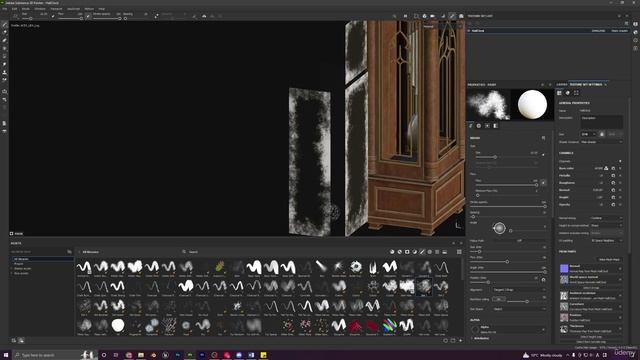Click the Windows taskbar search box

pos(54,355)
